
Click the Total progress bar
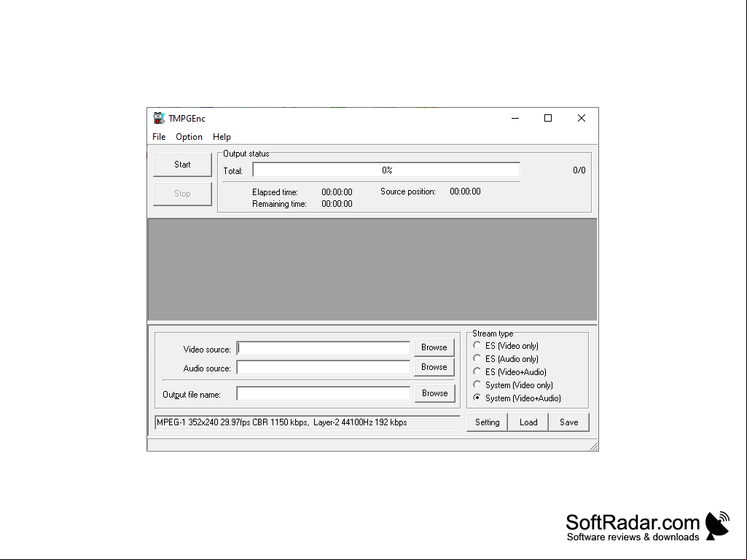point(386,170)
